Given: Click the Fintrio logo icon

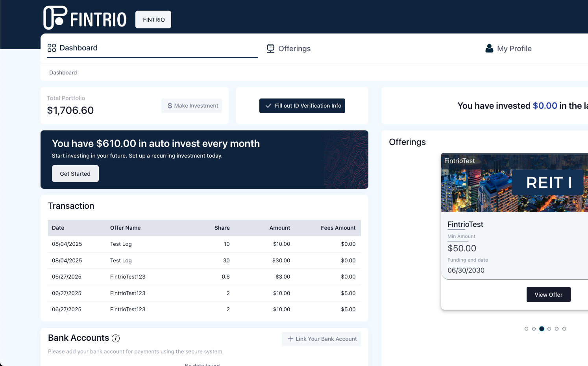Looking at the screenshot, I should (x=55, y=18).
